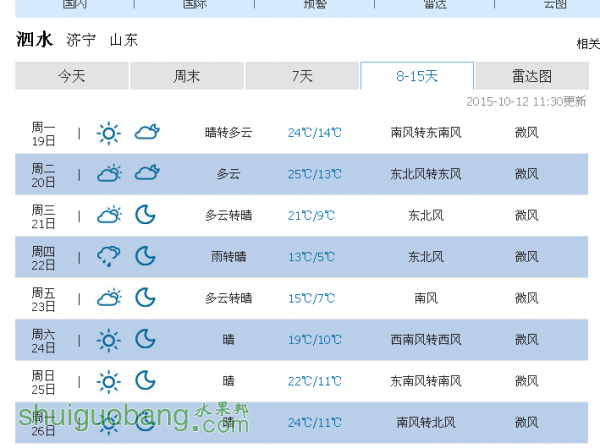The height and width of the screenshot is (448, 600).
Task: Click the cloudy night icon for 20日
Action: tap(147, 173)
